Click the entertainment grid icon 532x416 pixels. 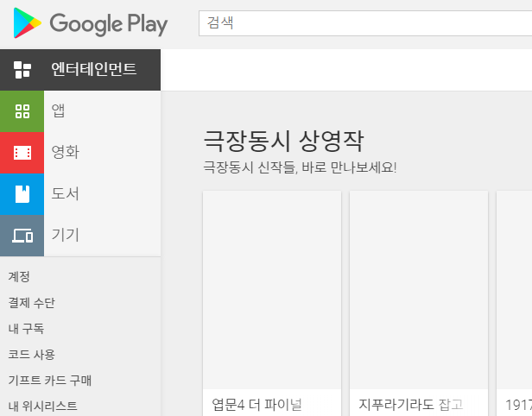(22, 70)
